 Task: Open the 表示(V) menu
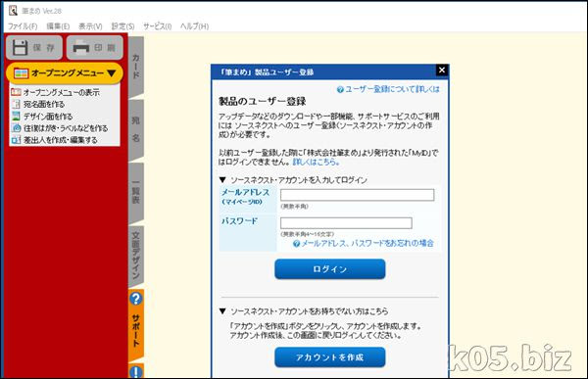[90, 26]
